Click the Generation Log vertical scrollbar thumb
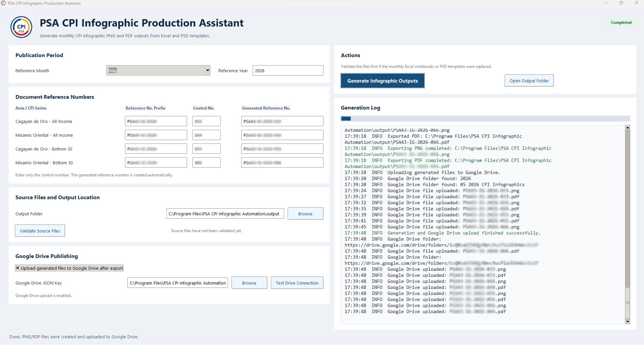Screen dimensions: 644x345 coord(627,301)
